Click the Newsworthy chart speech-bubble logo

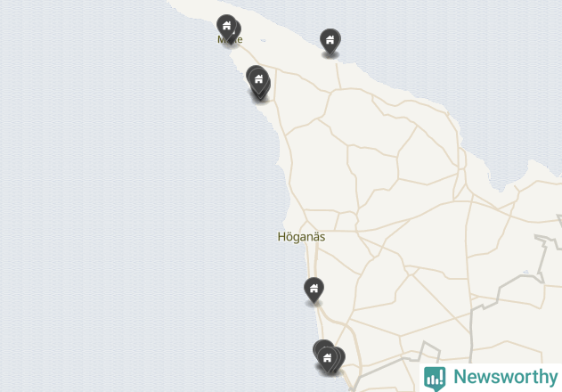[x=435, y=379]
